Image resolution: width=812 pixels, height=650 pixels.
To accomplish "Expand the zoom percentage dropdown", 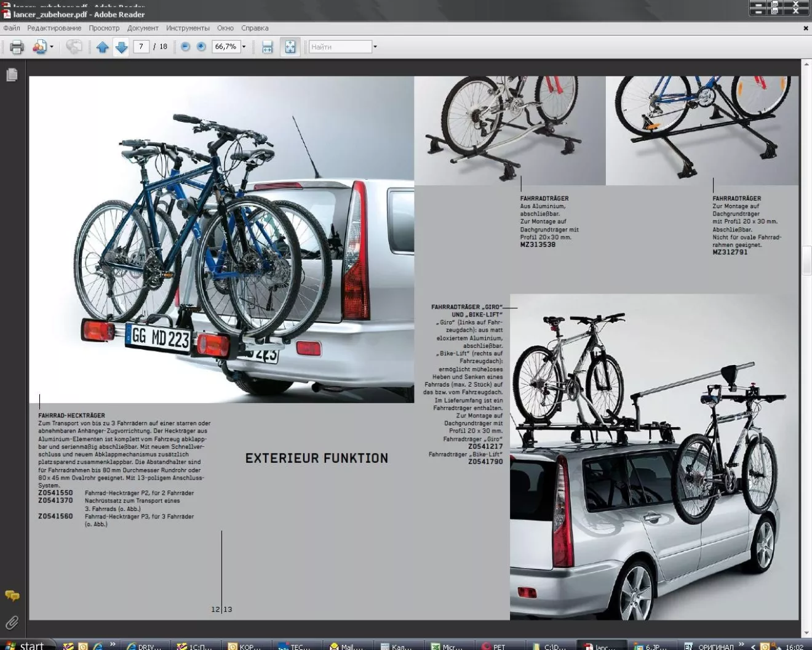I will tap(244, 47).
